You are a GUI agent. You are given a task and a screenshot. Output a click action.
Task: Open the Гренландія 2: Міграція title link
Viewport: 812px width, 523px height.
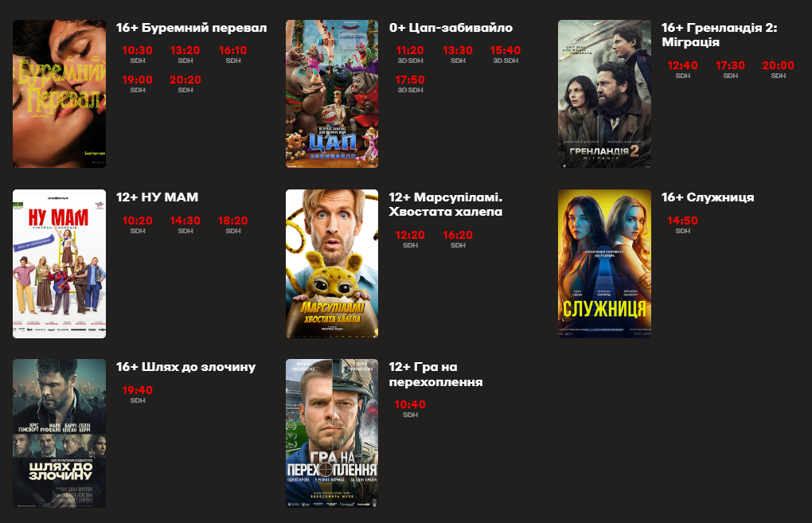click(720, 35)
